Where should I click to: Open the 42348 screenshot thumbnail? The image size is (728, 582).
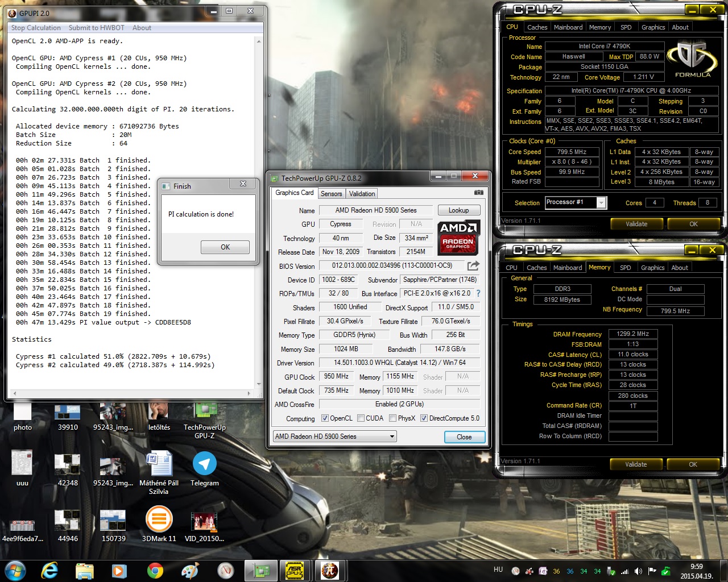point(68,469)
